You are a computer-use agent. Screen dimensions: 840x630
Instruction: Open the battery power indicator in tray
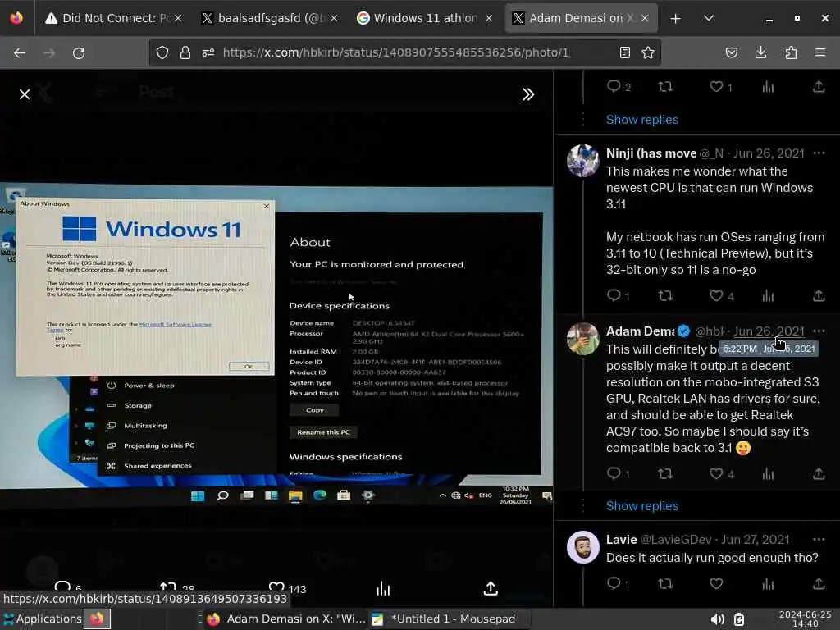739,619
